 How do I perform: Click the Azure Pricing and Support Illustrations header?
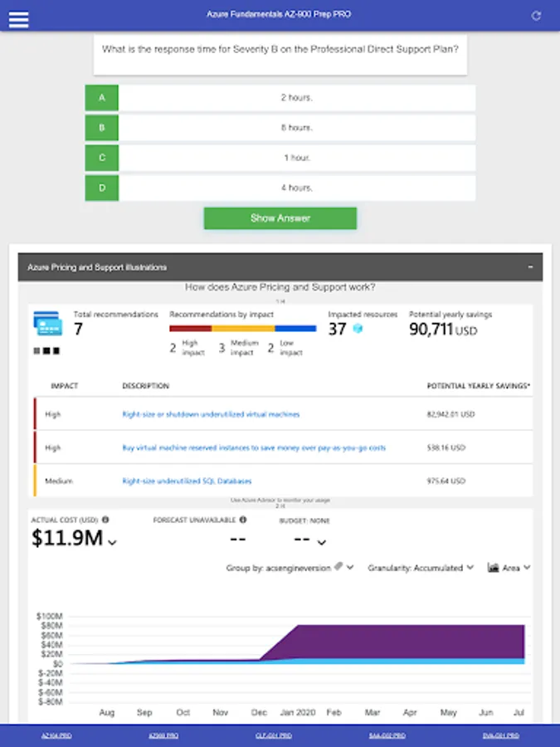(x=280, y=267)
